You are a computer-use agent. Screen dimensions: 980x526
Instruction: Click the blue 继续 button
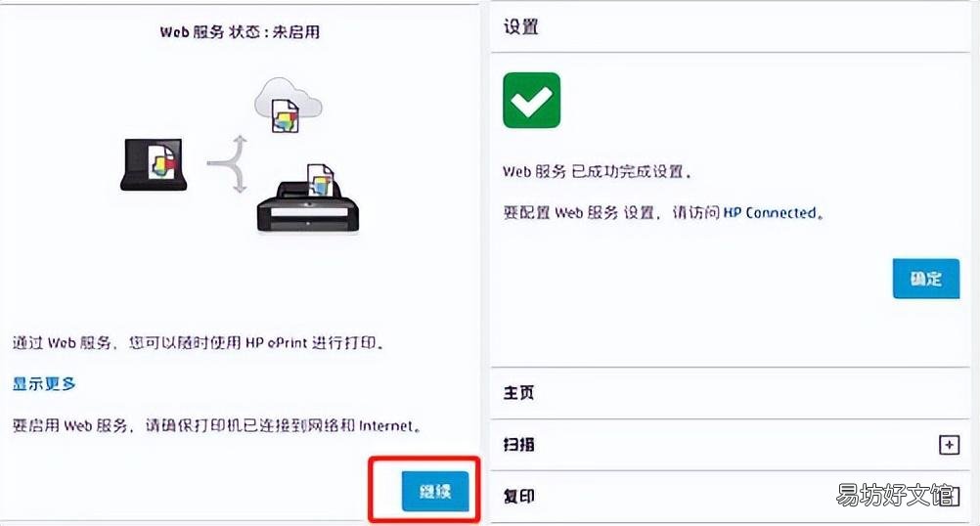(x=435, y=491)
